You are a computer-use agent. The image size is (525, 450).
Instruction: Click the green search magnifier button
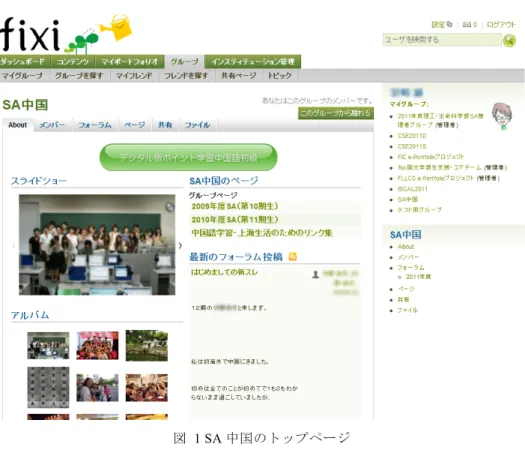click(509, 40)
